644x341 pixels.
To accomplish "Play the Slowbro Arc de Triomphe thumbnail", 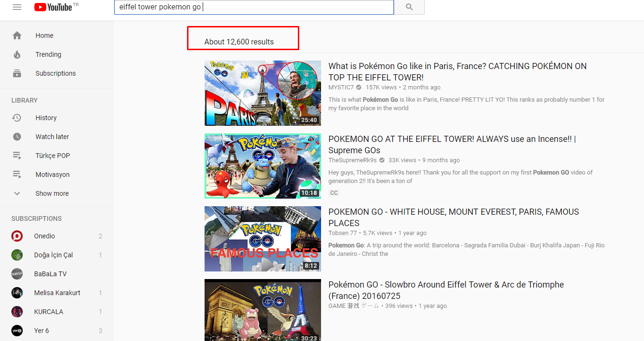I will point(263,310).
